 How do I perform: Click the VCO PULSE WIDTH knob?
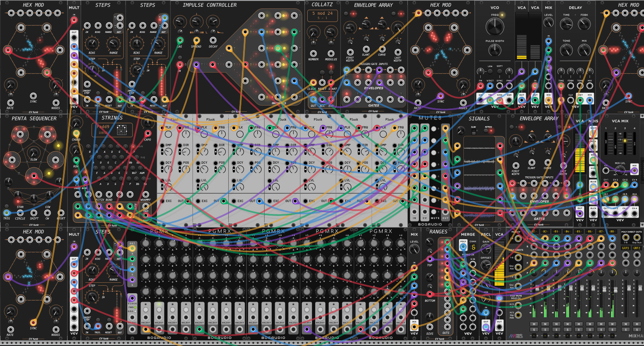pyautogui.click(x=495, y=50)
